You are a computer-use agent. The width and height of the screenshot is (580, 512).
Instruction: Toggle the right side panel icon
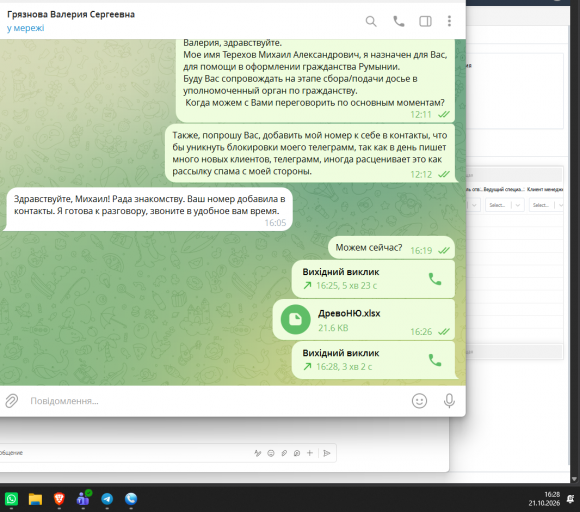point(425,21)
